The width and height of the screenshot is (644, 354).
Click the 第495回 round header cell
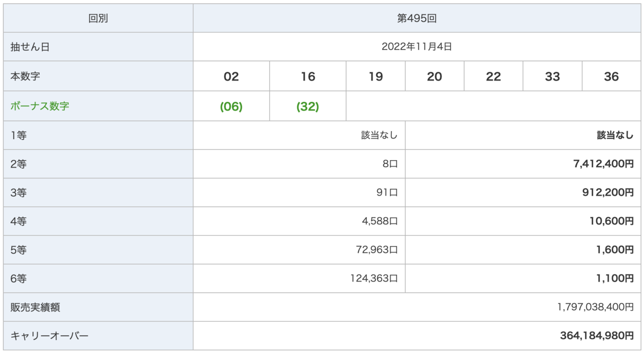(417, 18)
